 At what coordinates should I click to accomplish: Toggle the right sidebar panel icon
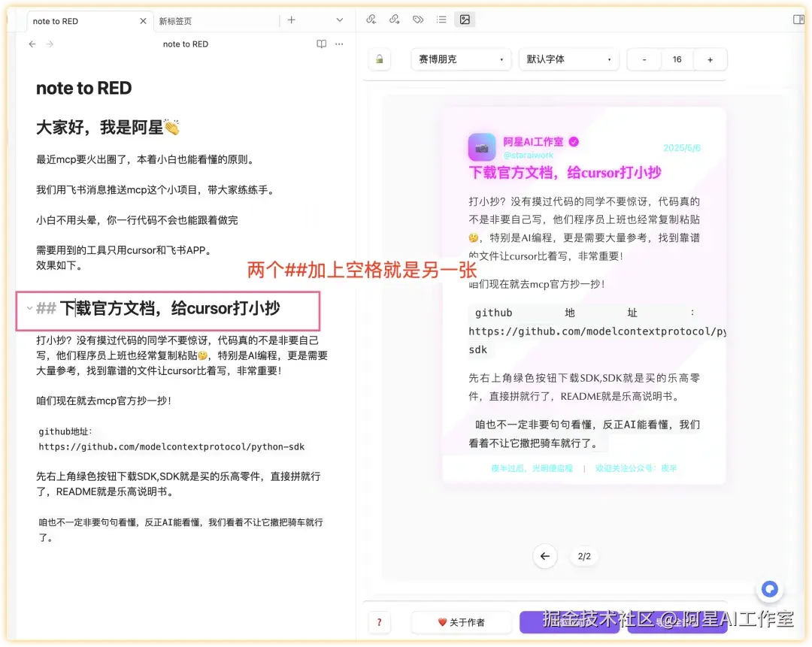pos(798,20)
